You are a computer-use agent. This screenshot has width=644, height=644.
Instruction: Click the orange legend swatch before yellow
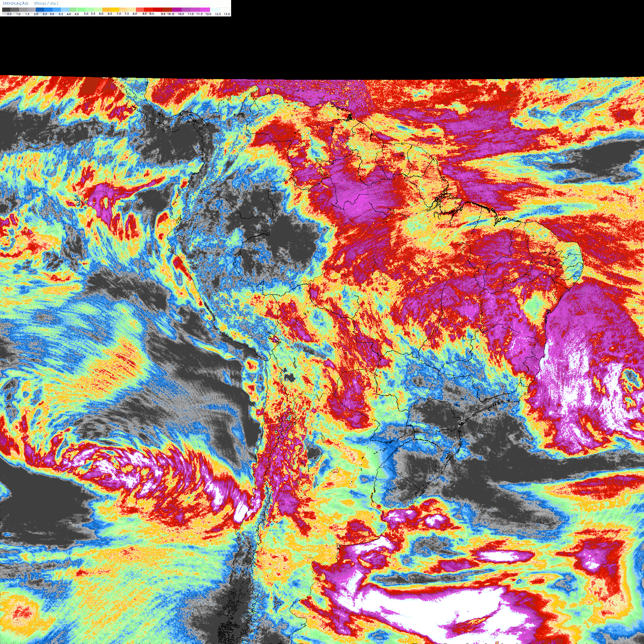(107, 10)
